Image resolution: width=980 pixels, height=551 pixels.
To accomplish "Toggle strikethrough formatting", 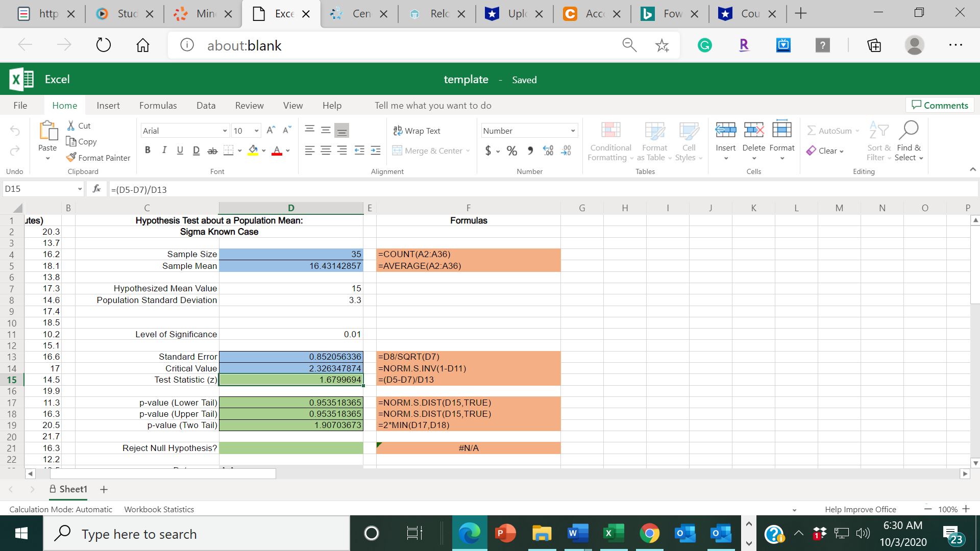I will [212, 151].
